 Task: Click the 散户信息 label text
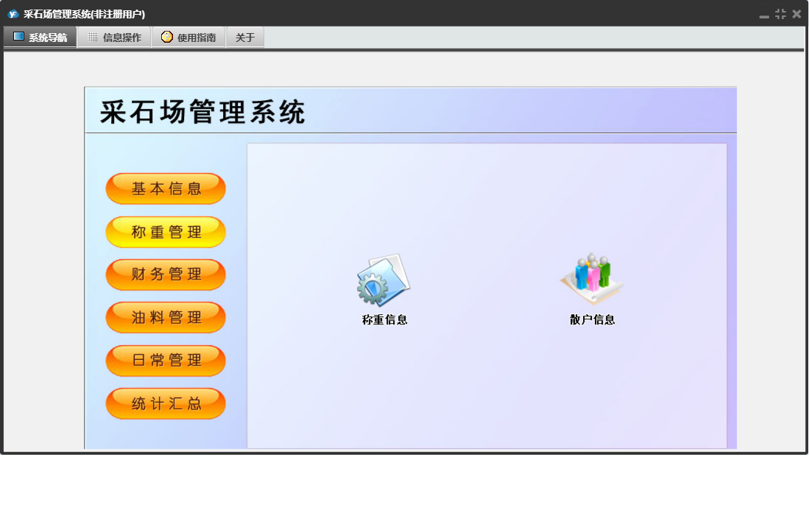[593, 319]
